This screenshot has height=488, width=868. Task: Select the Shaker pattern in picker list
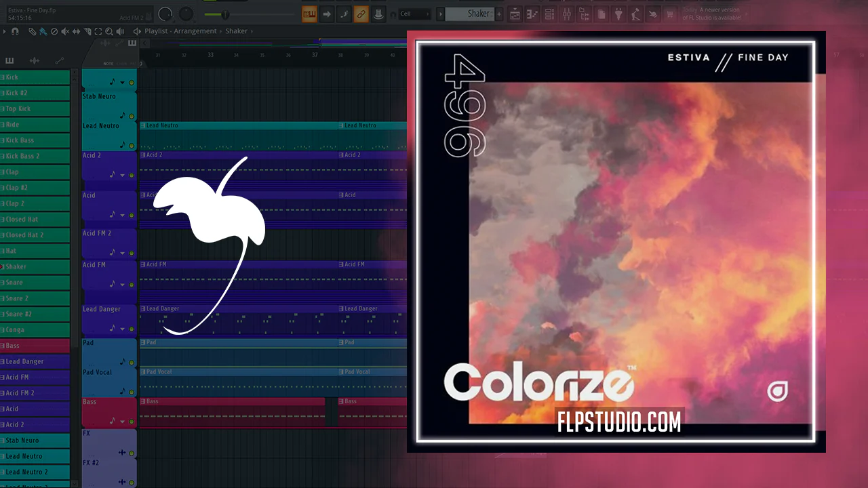click(35, 267)
